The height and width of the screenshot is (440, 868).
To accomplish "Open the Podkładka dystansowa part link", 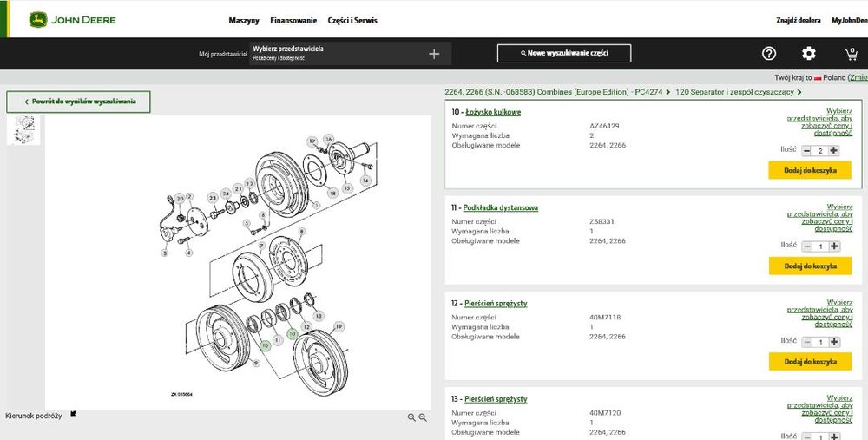I will pos(501,207).
